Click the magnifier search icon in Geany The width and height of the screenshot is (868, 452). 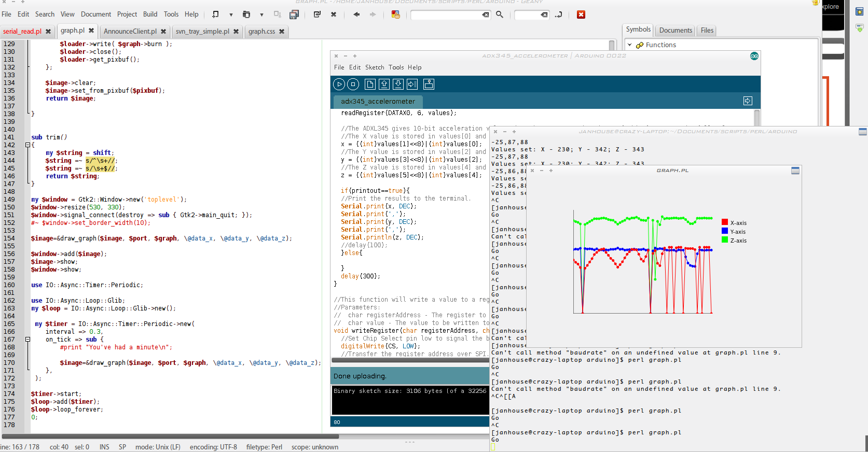[x=500, y=15]
